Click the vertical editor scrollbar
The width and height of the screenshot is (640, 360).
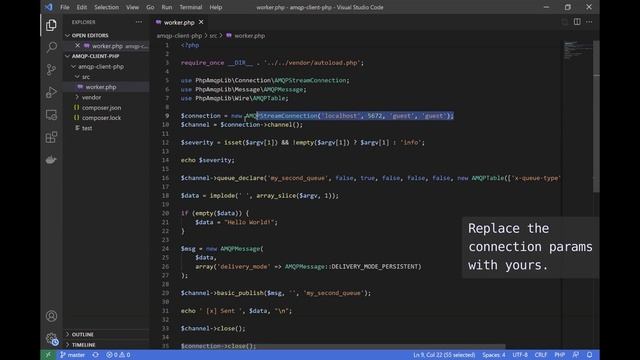pyautogui.click(x=596, y=116)
